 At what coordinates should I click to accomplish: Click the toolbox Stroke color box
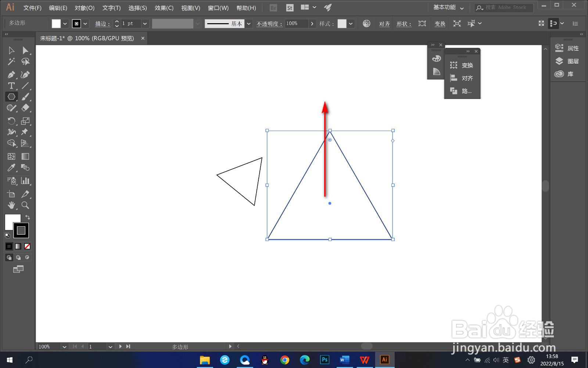[21, 230]
